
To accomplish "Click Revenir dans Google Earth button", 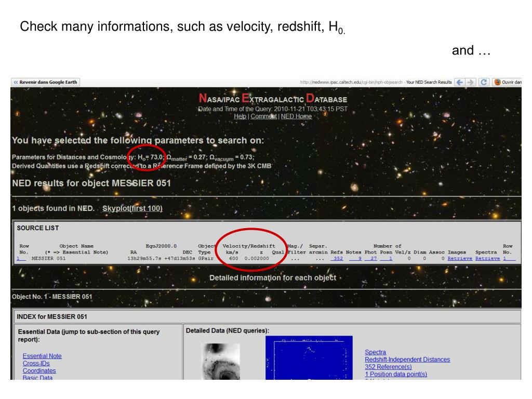I will coord(46,82).
